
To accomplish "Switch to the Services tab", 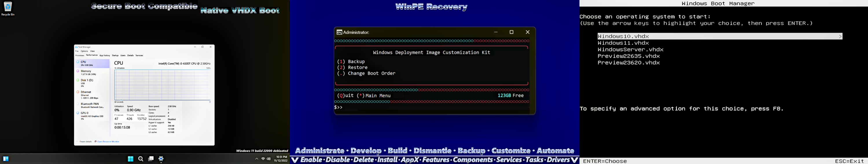I will pyautogui.click(x=139, y=55).
